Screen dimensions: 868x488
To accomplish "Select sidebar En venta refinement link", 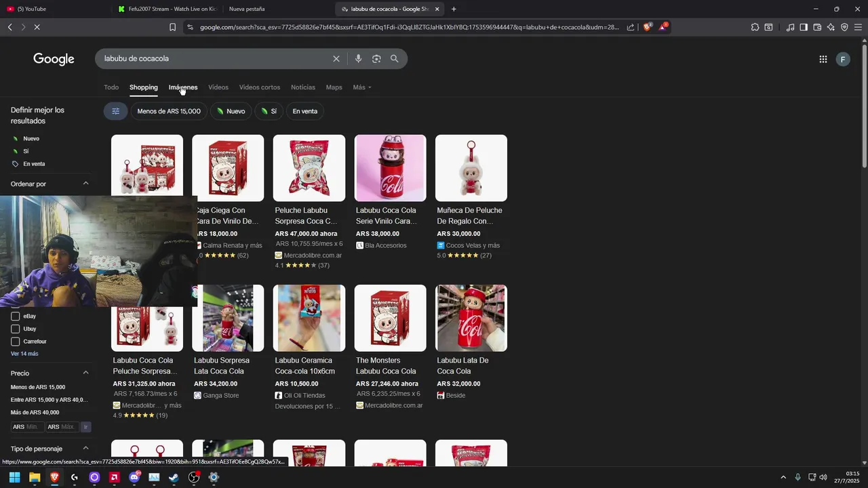I will (34, 164).
